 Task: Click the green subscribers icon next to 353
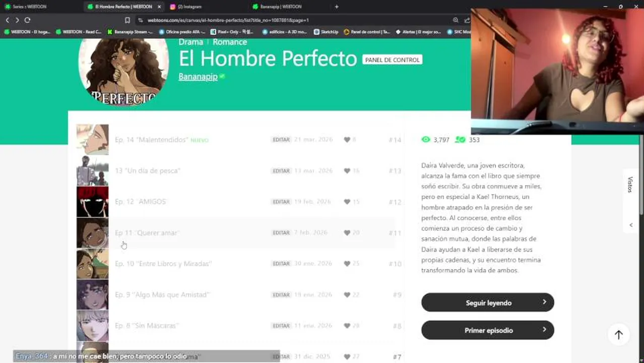(x=460, y=140)
